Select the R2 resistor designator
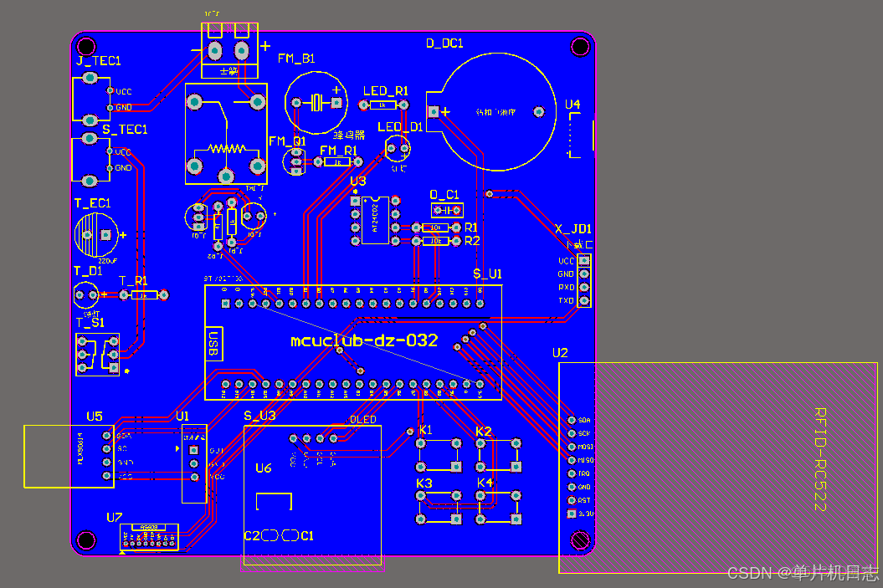Screen dimensions: 883x588 click(472, 241)
